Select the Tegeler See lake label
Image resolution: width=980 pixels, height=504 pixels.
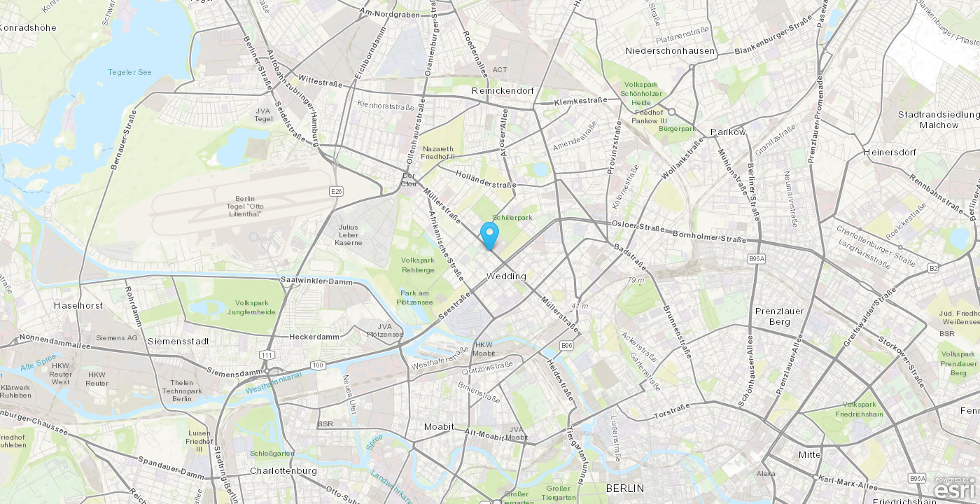pos(129,72)
